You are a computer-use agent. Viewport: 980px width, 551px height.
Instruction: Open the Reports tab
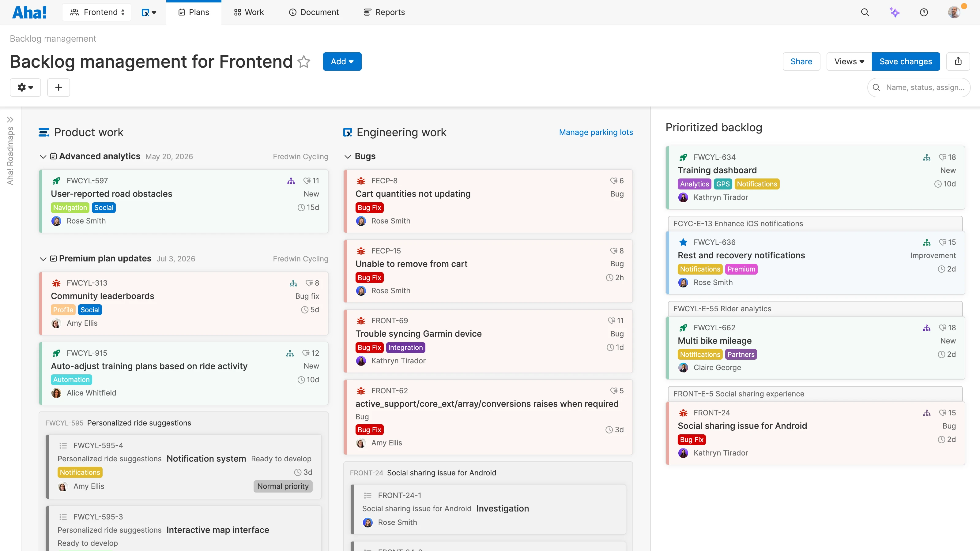coord(384,12)
